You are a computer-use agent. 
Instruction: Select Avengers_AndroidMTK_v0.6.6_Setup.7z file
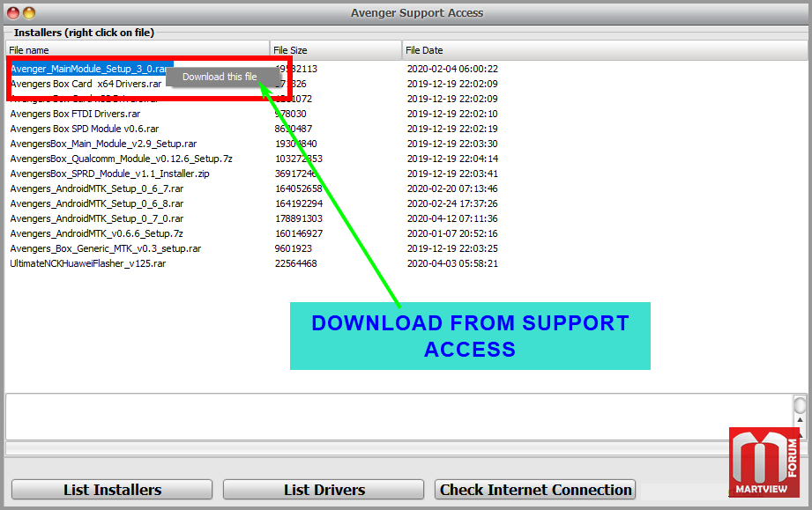click(97, 233)
